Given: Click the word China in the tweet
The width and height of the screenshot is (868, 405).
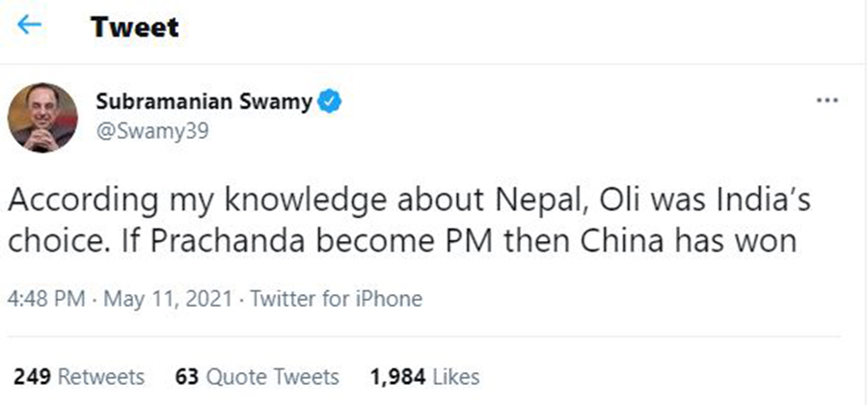Looking at the screenshot, I should 610,241.
